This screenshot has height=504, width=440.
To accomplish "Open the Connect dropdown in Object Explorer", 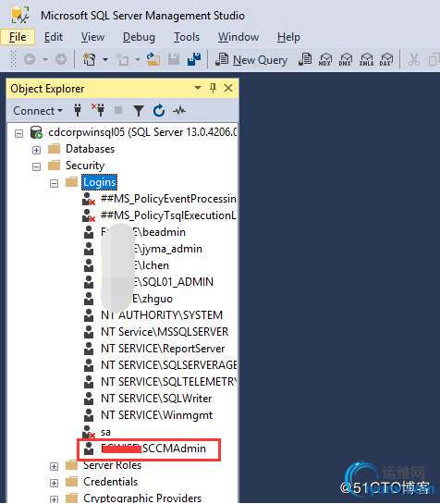I will (38, 111).
